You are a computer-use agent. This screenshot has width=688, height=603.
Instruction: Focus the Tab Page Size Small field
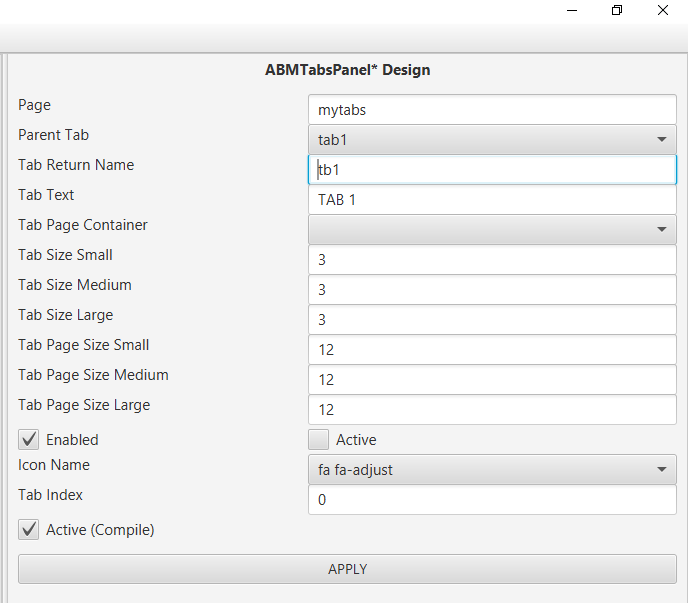click(x=492, y=350)
